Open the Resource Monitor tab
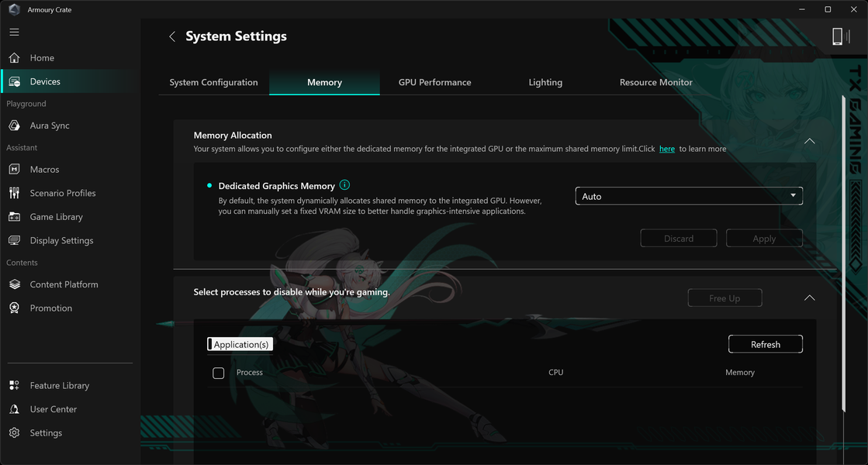 (656, 82)
